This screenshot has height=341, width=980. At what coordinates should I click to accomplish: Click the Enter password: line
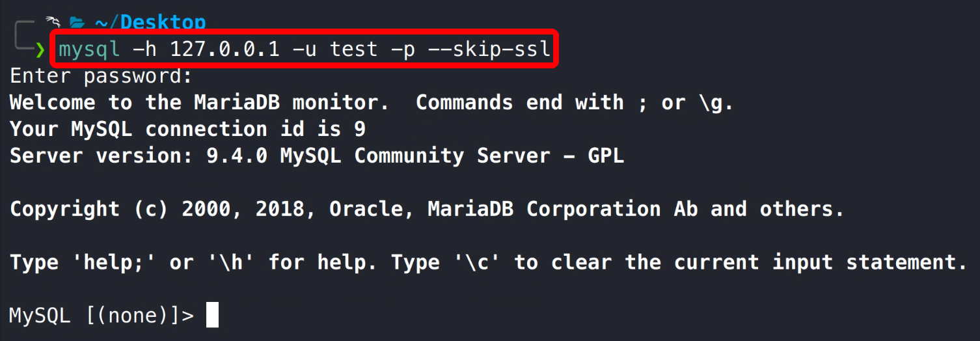tap(101, 76)
